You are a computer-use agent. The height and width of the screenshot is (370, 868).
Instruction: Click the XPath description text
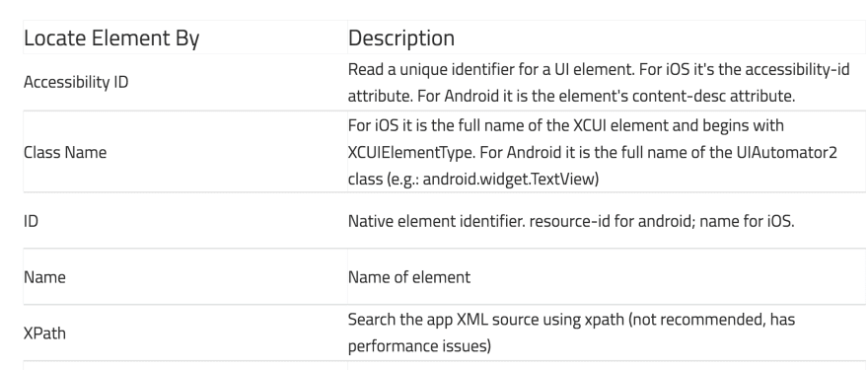[x=571, y=333]
